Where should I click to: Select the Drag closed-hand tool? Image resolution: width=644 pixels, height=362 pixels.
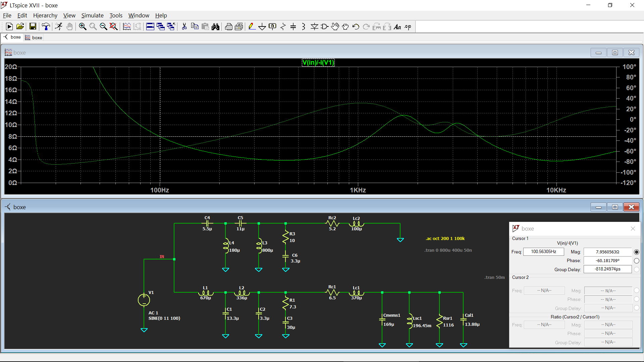pyautogui.click(x=345, y=27)
